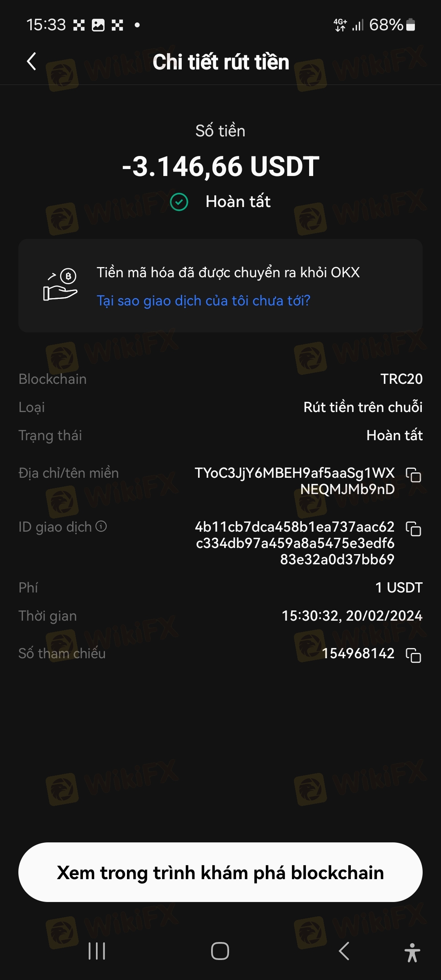Tap the Android back navigation arrow
Viewport: 441px width, 980px height.
pyautogui.click(x=344, y=951)
